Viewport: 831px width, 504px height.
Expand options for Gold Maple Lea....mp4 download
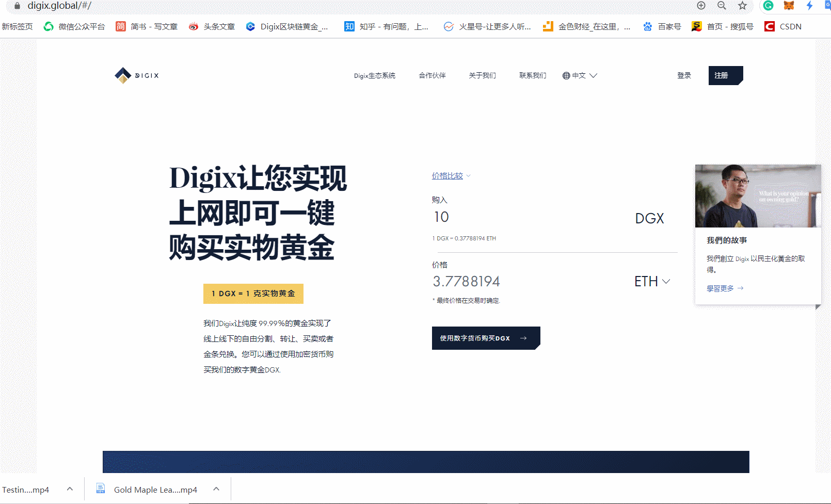click(217, 489)
